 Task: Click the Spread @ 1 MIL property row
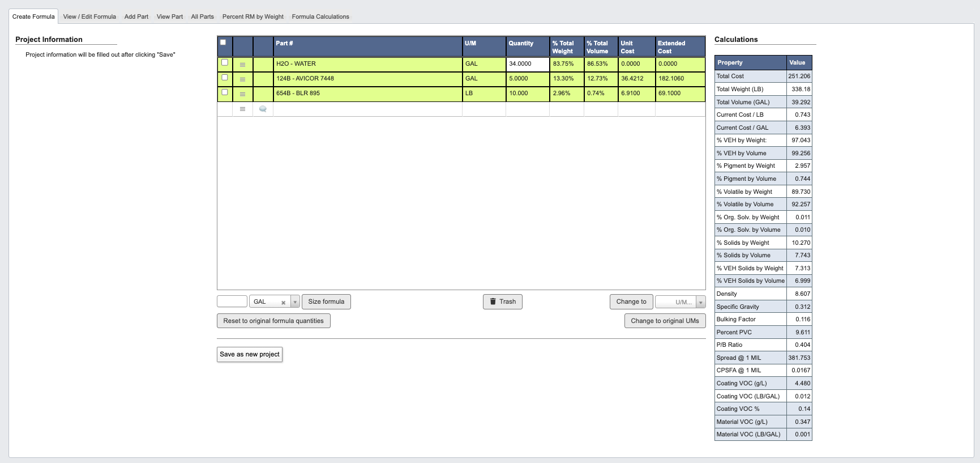click(763, 358)
